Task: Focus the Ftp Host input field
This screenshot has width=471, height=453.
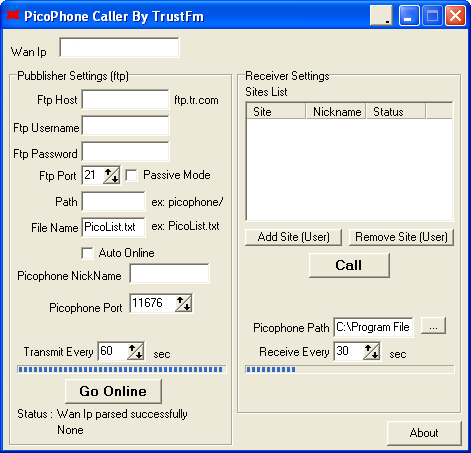Action: 125,99
